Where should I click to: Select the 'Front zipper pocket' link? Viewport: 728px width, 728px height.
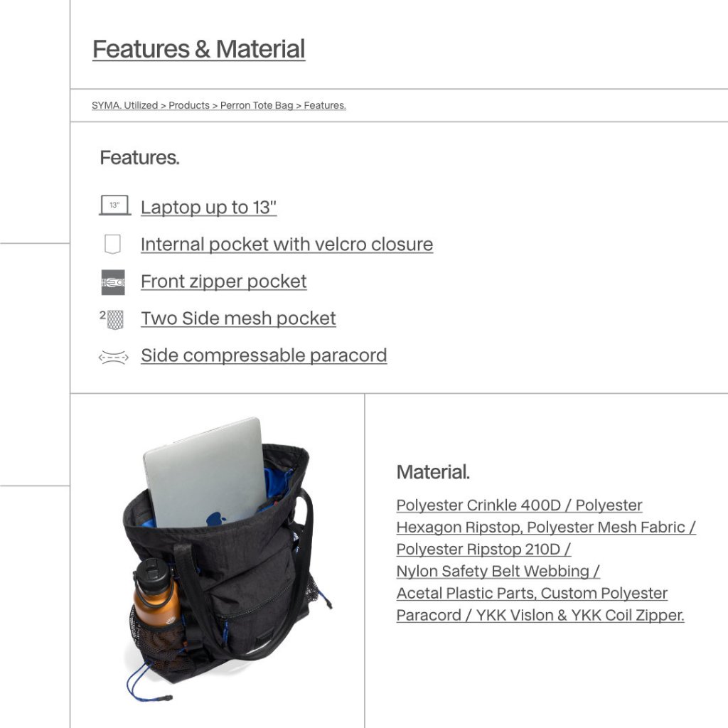pyautogui.click(x=224, y=282)
